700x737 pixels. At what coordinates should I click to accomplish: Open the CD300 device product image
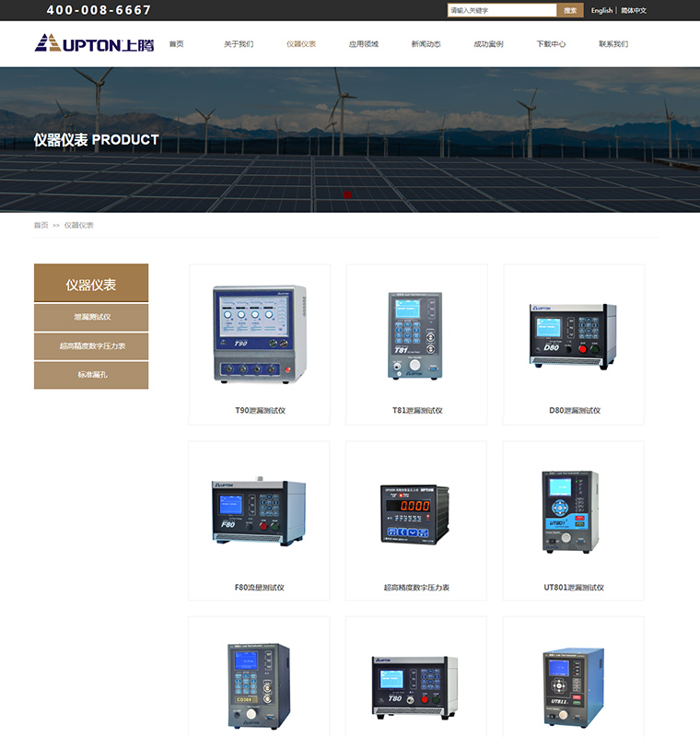(x=259, y=686)
